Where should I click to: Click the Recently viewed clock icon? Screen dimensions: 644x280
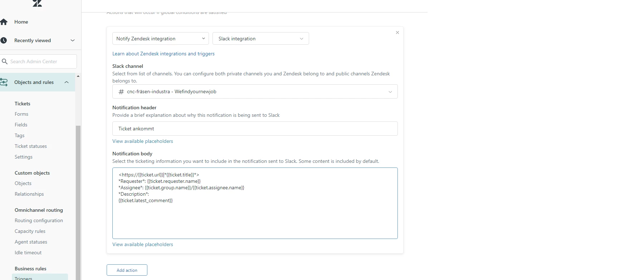point(4,40)
